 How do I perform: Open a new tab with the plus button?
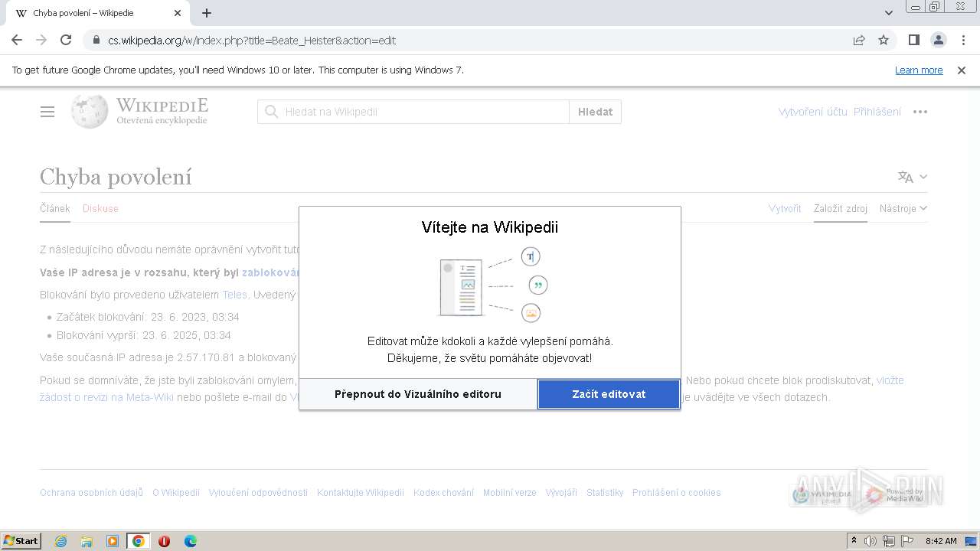click(207, 13)
